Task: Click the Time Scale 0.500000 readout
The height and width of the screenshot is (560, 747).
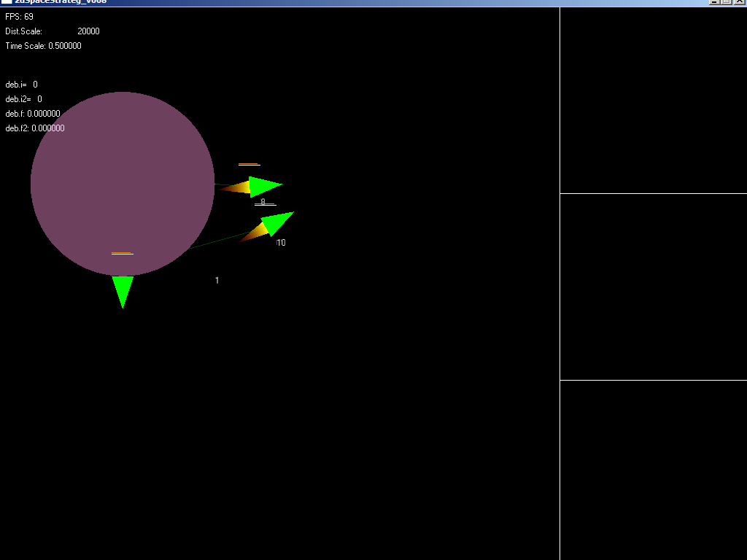Action: 44,46
